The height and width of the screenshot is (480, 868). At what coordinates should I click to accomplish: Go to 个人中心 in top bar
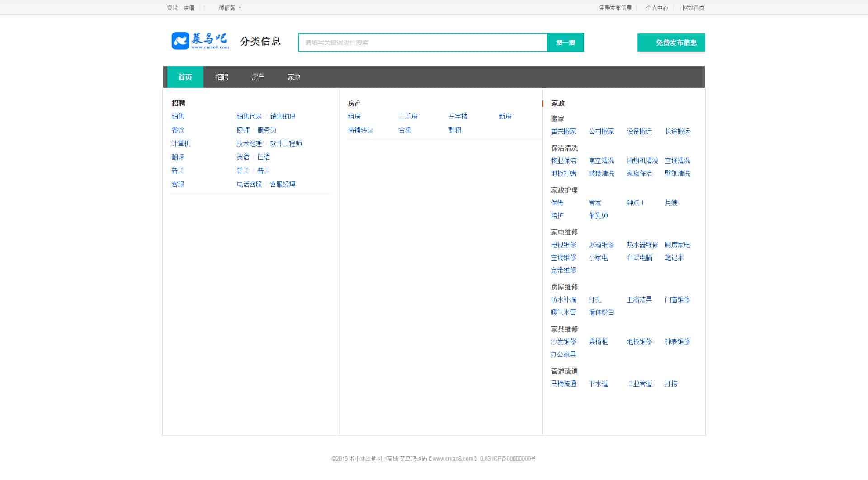(656, 8)
